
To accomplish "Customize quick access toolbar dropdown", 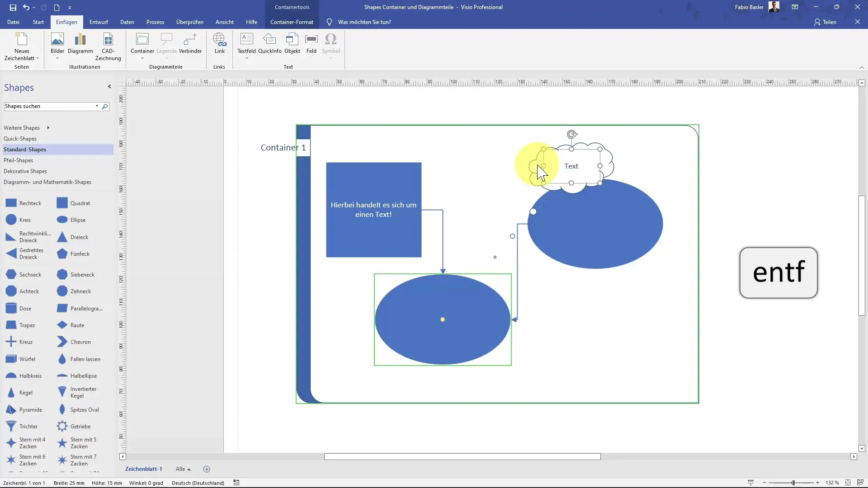I will [x=70, y=7].
